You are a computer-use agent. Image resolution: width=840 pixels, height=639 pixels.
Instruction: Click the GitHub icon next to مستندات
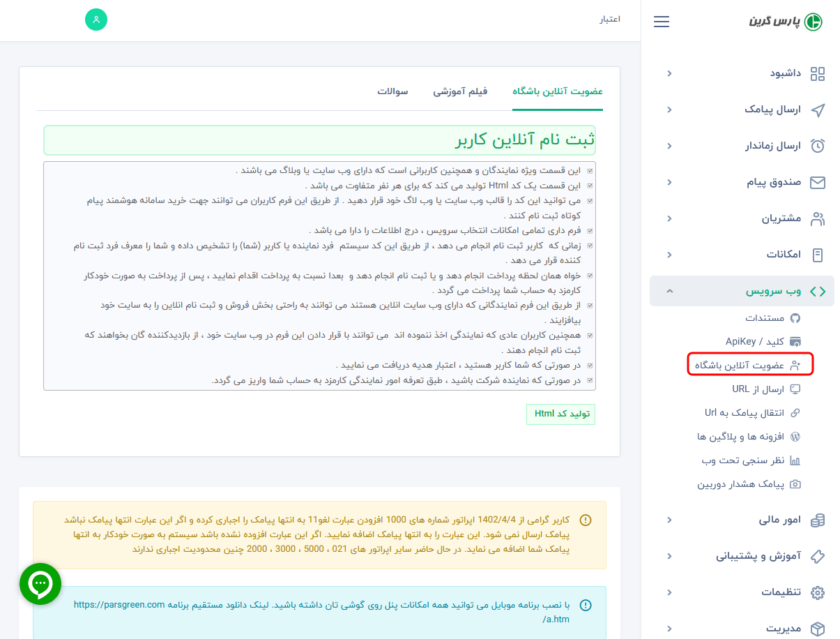tap(797, 318)
